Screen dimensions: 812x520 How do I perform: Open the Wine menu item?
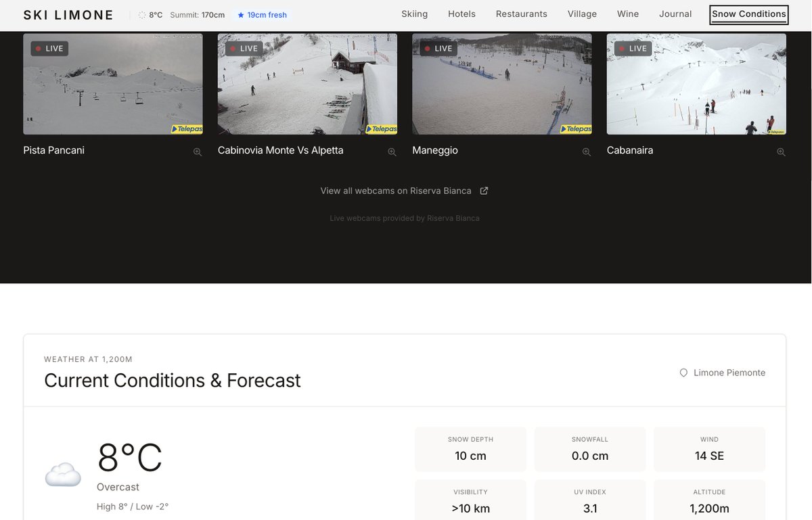tap(628, 14)
